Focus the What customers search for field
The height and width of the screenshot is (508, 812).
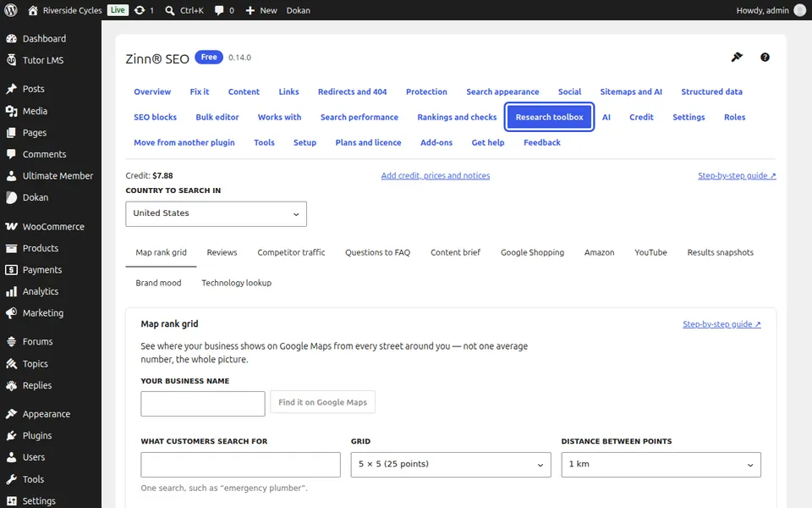pyautogui.click(x=240, y=465)
